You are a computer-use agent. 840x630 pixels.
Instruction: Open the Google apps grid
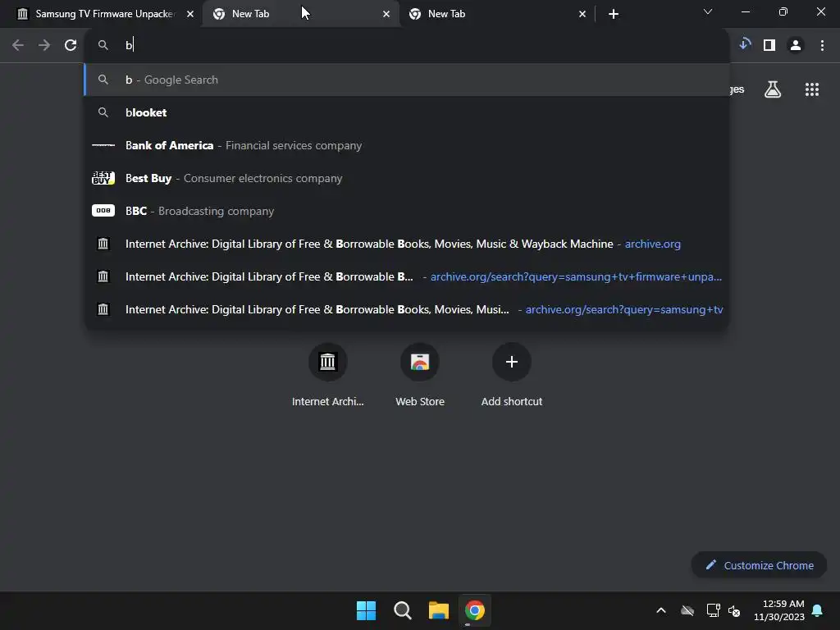[812, 89]
